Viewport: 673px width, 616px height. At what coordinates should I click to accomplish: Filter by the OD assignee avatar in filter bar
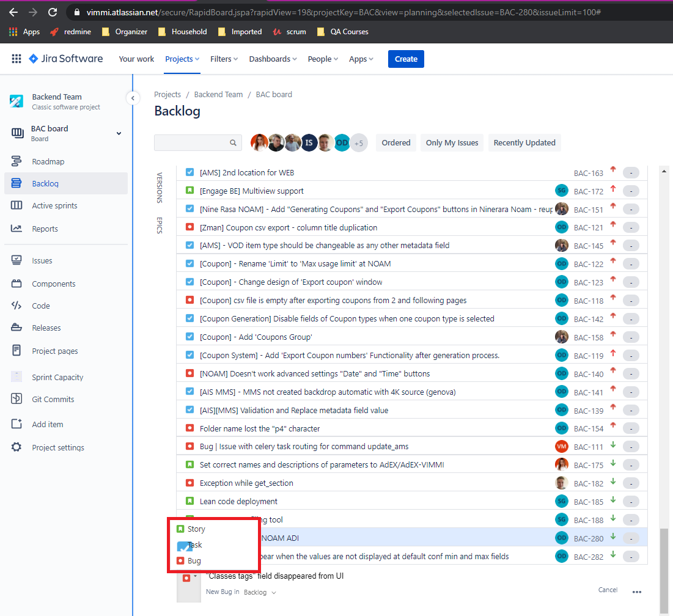pos(342,142)
